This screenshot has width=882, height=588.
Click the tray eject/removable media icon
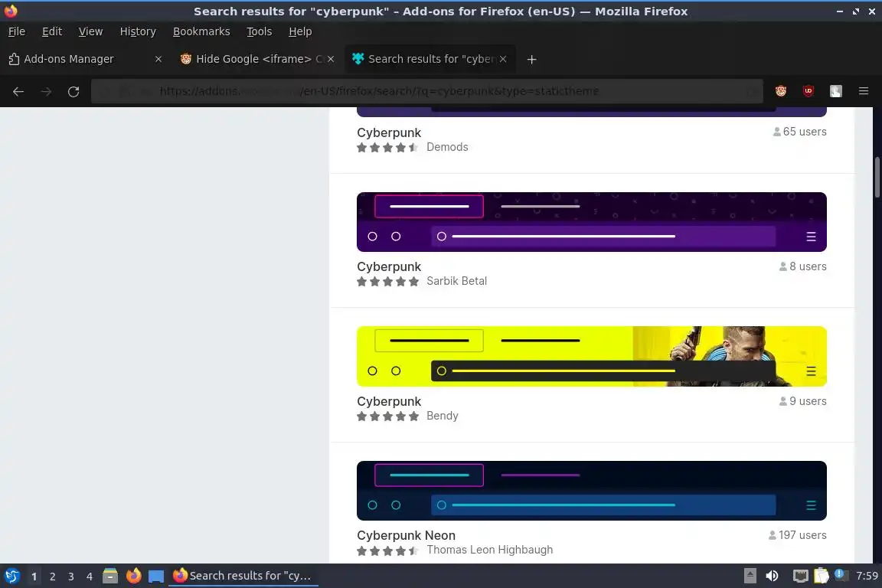coord(750,576)
